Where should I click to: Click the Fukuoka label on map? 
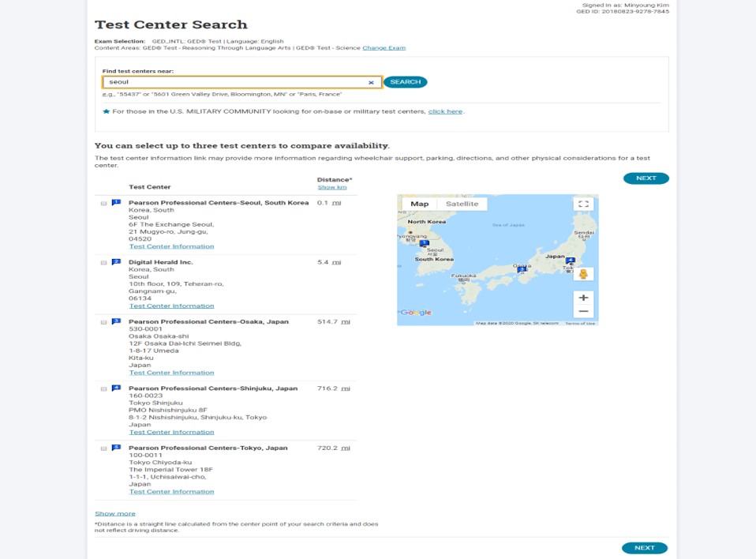463,276
